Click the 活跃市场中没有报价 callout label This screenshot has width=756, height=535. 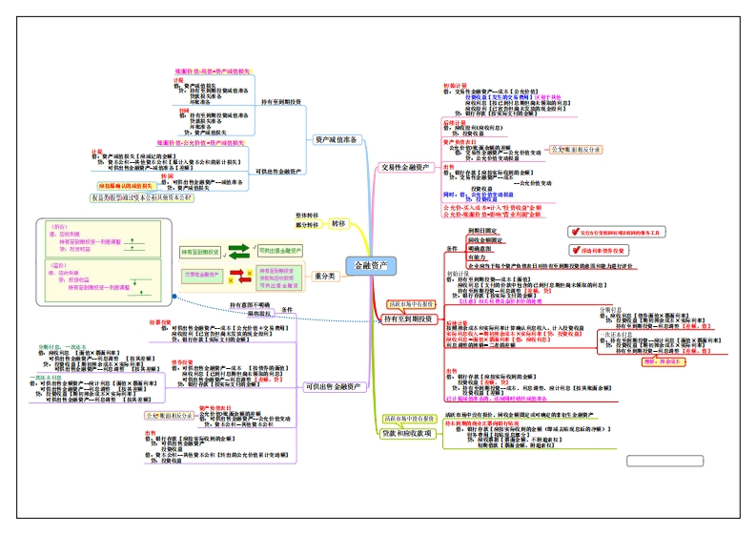[x=410, y=419]
